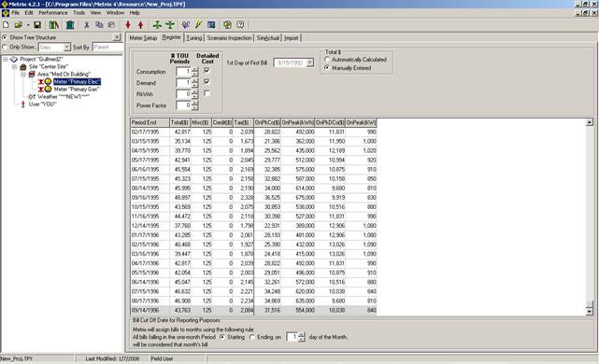Click the yellow lightning bolt toolbar icon
The image size is (599, 364).
198,25
